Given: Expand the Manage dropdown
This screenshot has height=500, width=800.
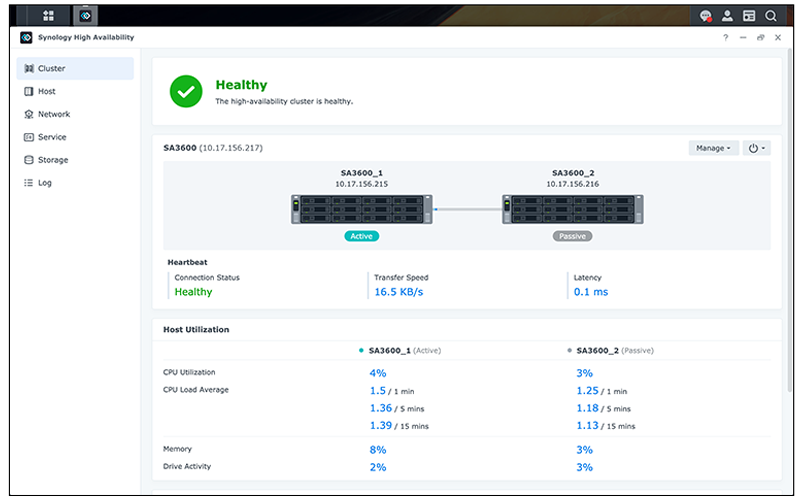Looking at the screenshot, I should 713,148.
